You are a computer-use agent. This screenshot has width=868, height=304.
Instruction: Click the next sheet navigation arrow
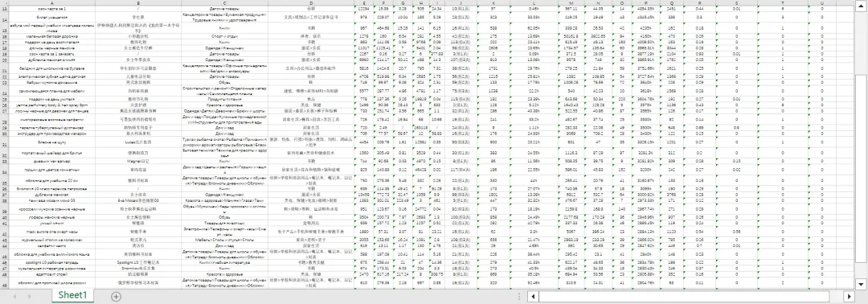tap(31, 297)
